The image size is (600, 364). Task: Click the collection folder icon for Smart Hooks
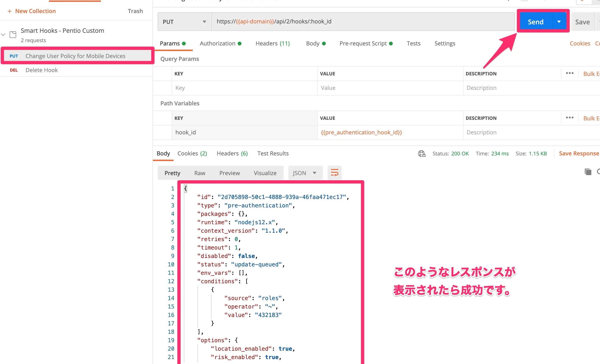13,35
